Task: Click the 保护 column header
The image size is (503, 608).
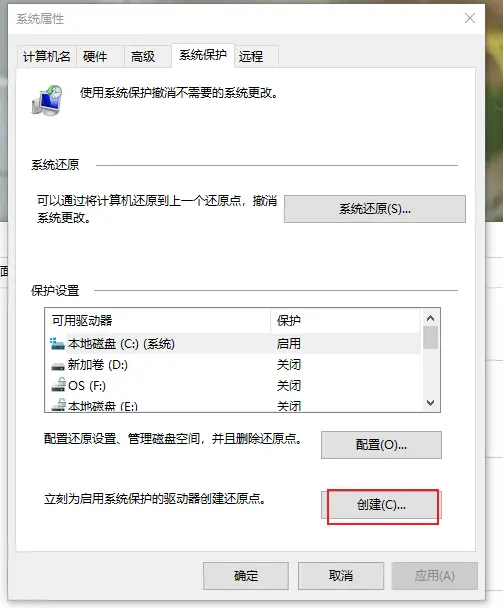Action: [x=345, y=320]
